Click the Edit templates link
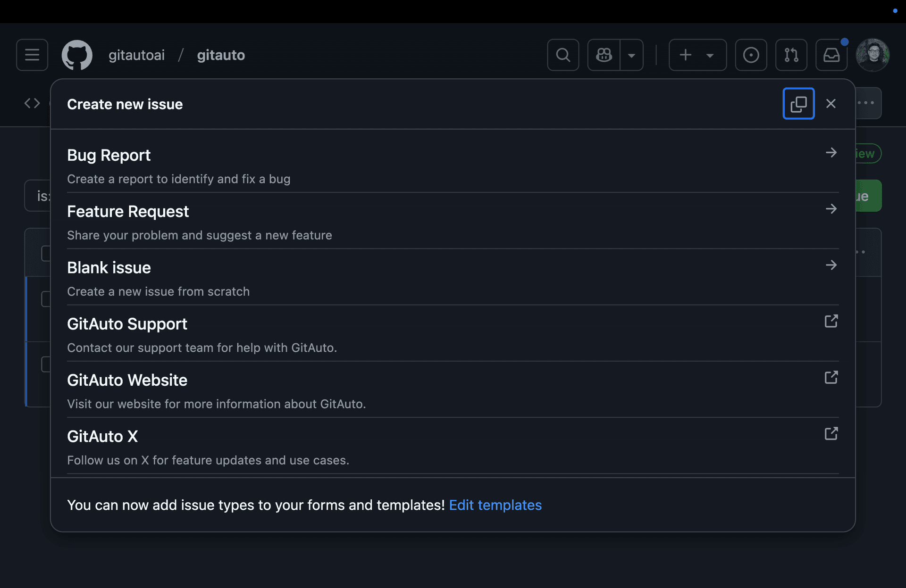Viewport: 906px width, 588px height. (495, 505)
